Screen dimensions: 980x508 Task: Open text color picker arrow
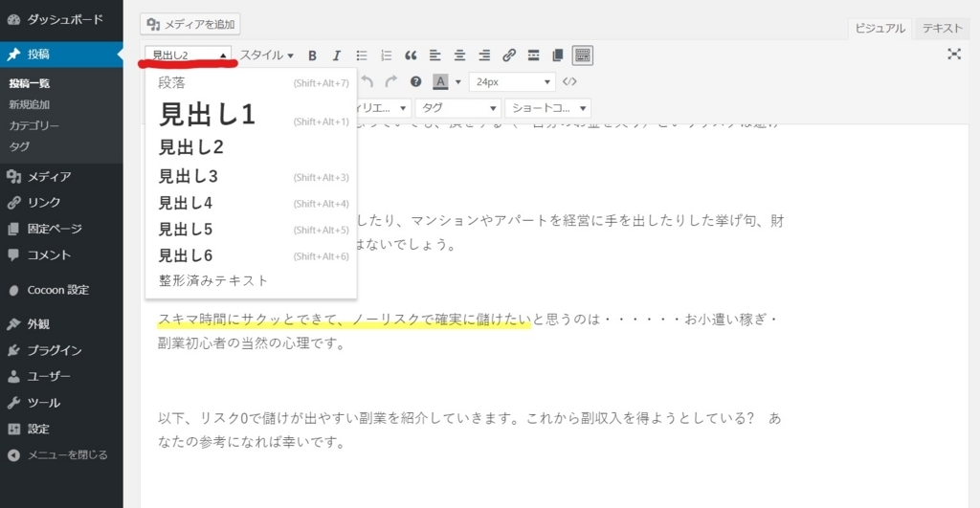click(x=458, y=82)
